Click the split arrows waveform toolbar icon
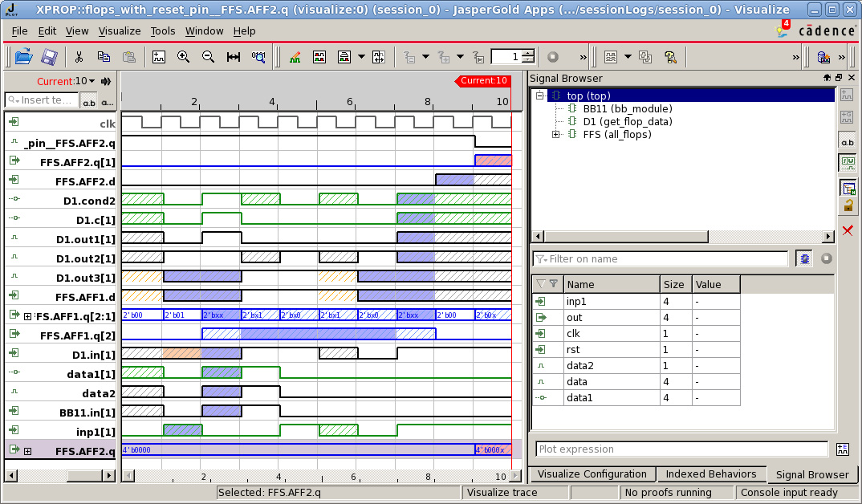The height and width of the screenshot is (504, 862). [379, 57]
